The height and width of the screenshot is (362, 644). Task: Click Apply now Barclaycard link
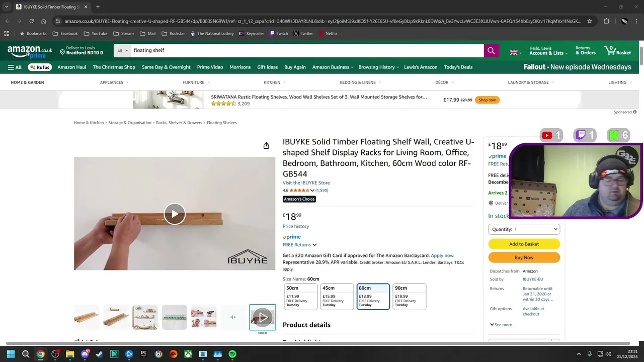[442, 255]
